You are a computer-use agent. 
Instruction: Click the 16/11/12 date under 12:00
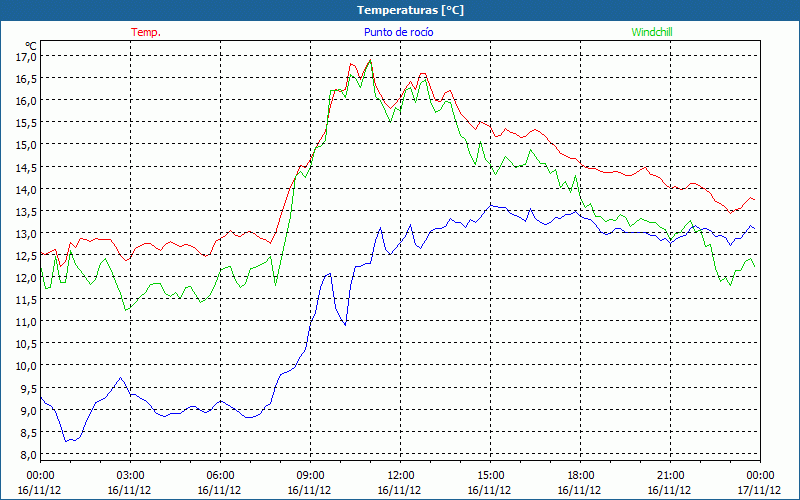click(x=399, y=490)
